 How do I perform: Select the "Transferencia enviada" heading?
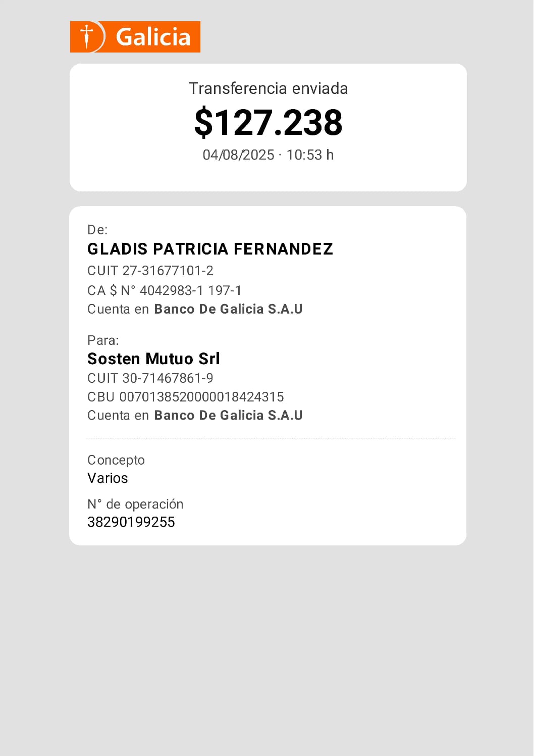click(268, 88)
